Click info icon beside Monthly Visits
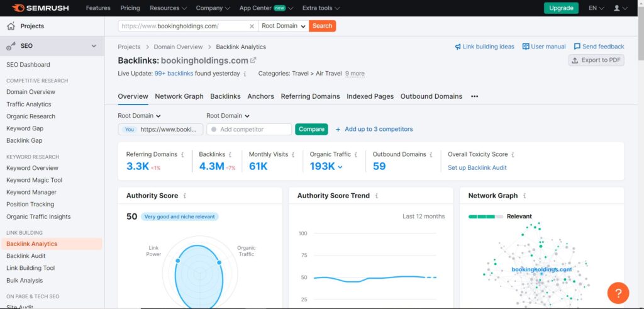 coord(293,155)
